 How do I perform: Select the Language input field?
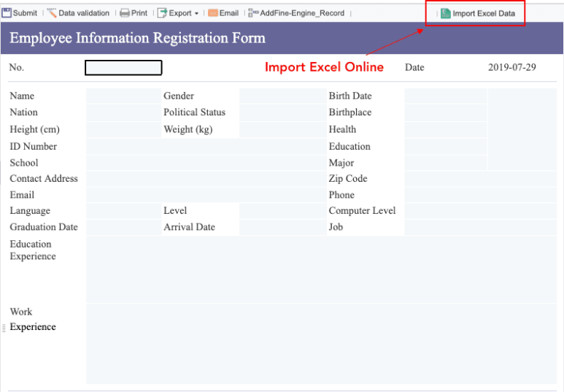[124, 210]
